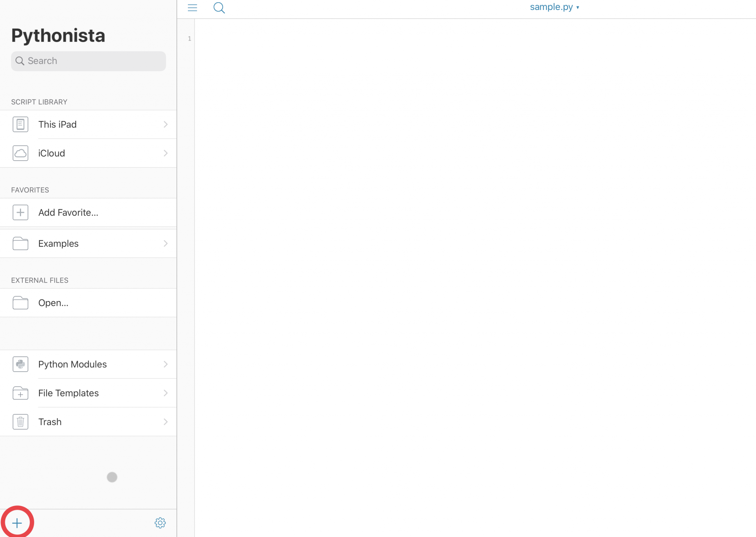Toggle sidebar with the hamburger menu icon

(192, 8)
